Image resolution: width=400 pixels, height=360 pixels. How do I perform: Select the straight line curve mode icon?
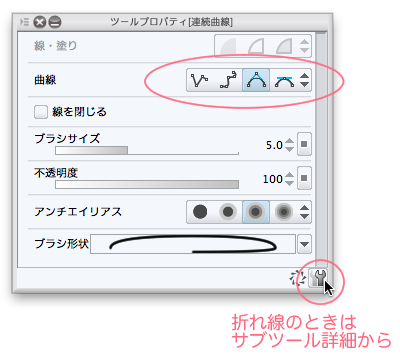coord(200,80)
